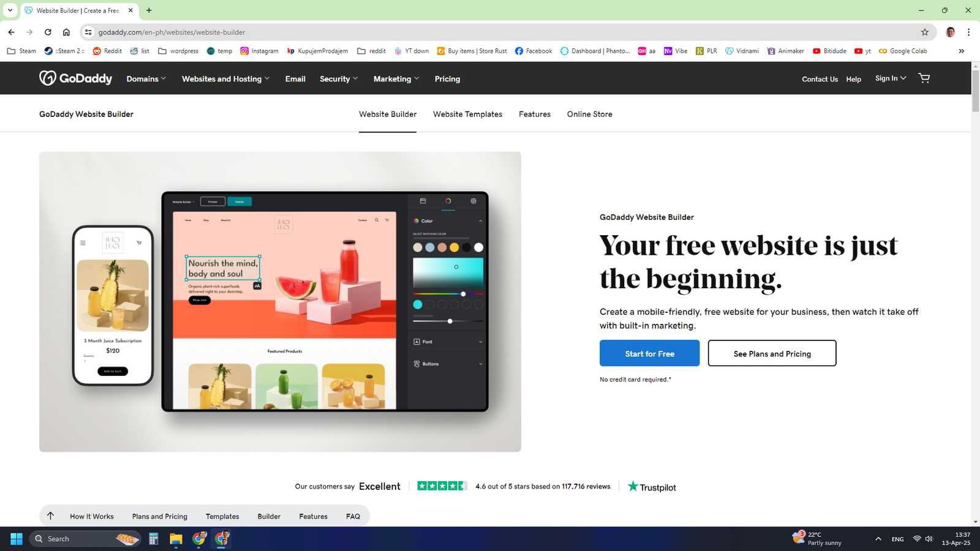
Task: Select the Online Store tab
Action: point(589,114)
